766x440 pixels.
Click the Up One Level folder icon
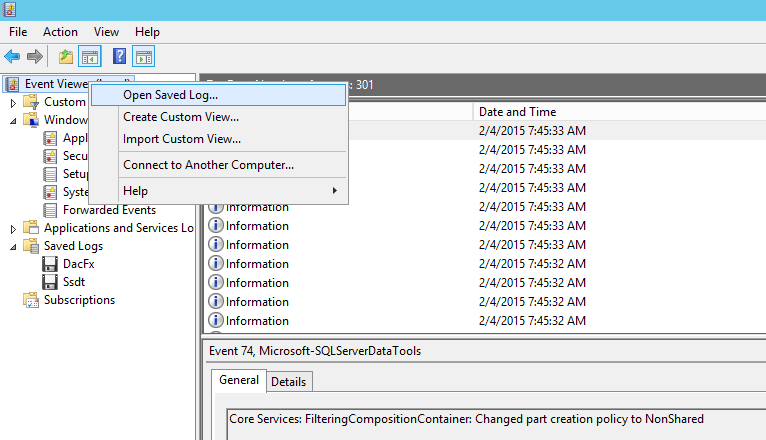[x=66, y=57]
